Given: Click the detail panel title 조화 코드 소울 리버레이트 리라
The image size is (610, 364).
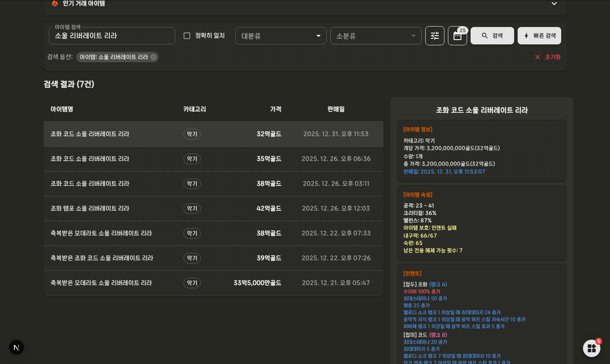Looking at the screenshot, I should point(482,110).
